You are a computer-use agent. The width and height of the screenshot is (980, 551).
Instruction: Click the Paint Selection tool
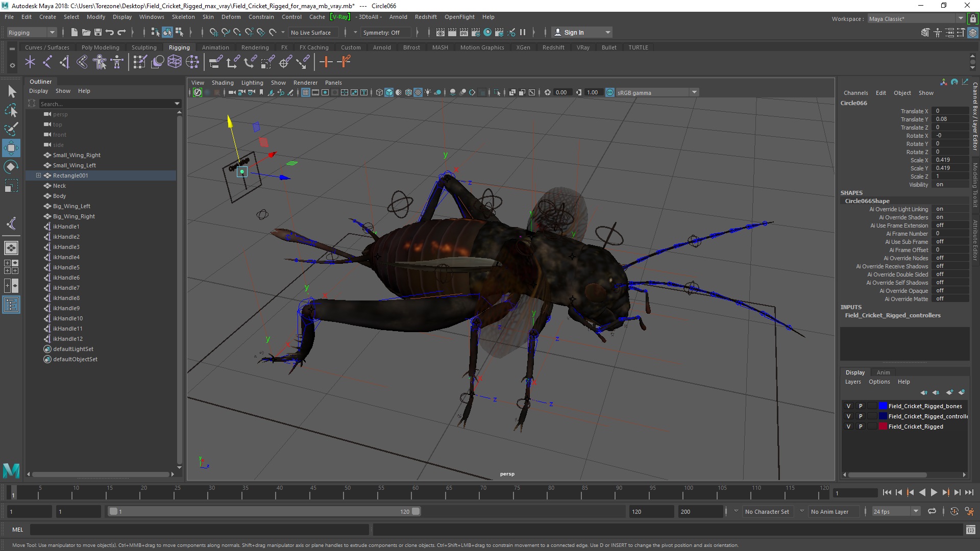tap(11, 129)
